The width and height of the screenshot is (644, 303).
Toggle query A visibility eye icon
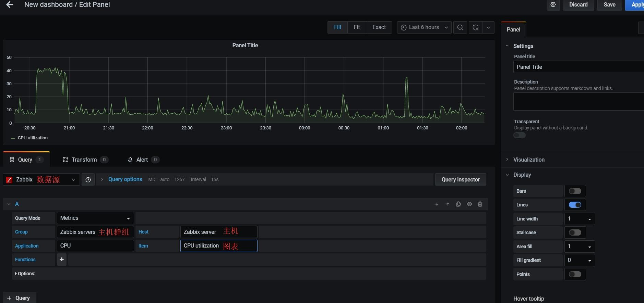click(x=469, y=204)
